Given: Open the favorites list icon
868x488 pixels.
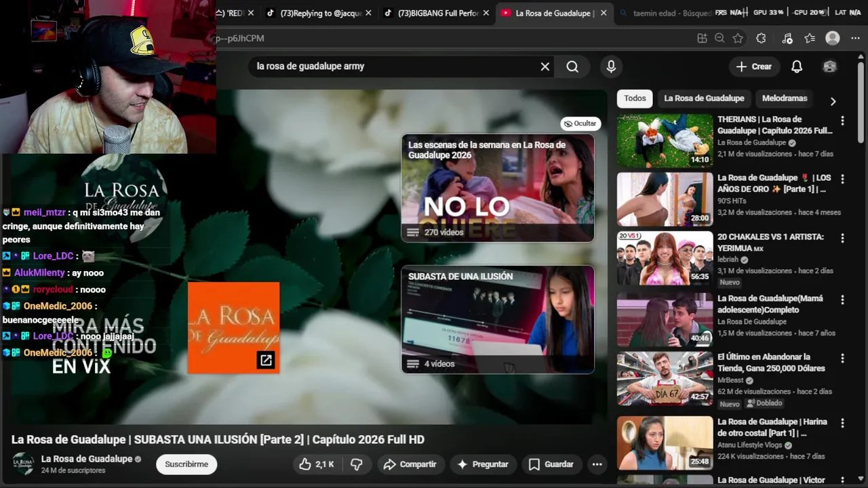Looking at the screenshot, I should [810, 39].
